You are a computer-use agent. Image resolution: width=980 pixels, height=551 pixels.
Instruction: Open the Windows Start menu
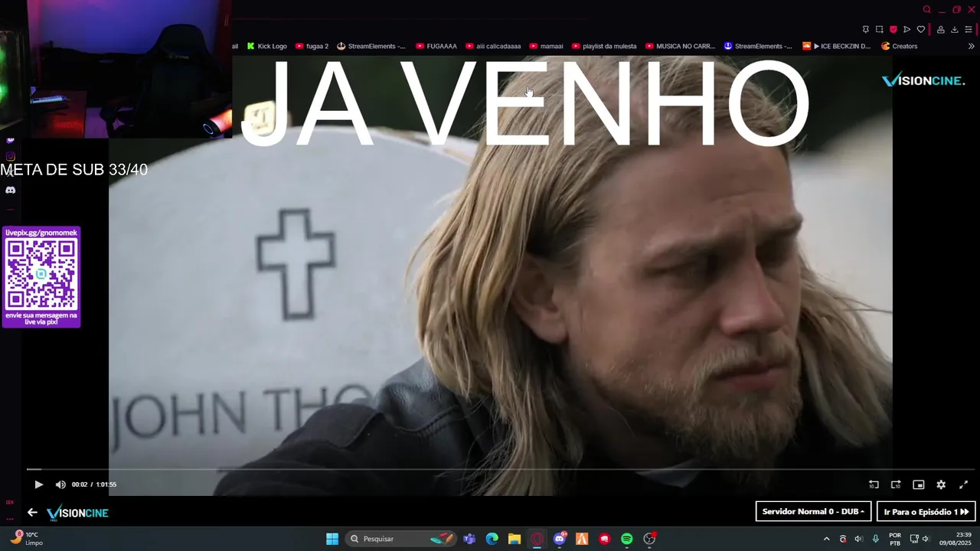(x=332, y=539)
